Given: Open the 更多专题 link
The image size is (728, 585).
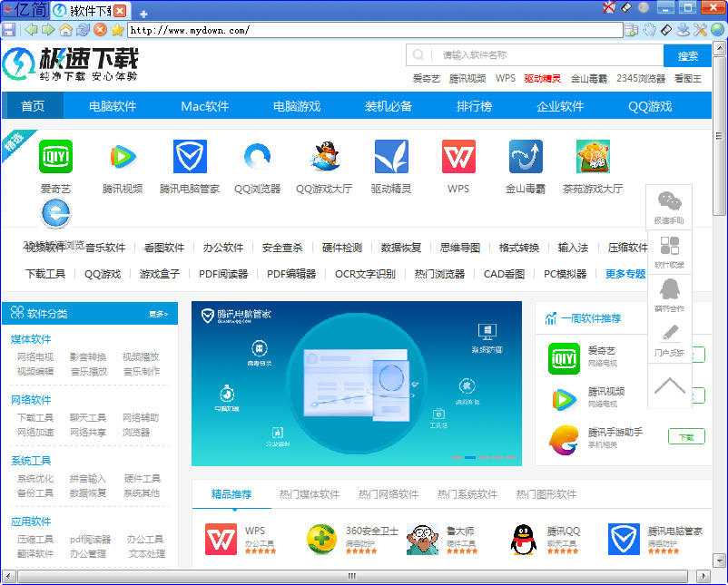Looking at the screenshot, I should coord(625,274).
